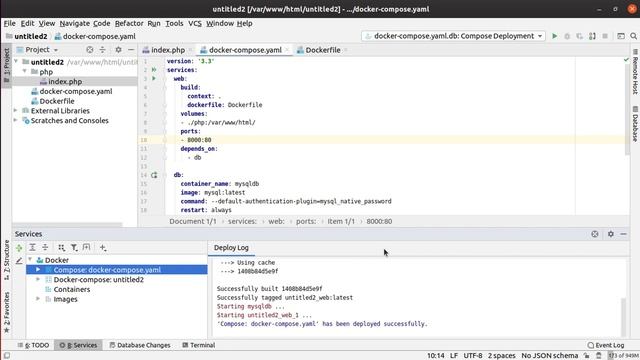
Task: Toggle the Project side tool window
Action: [x=6, y=67]
